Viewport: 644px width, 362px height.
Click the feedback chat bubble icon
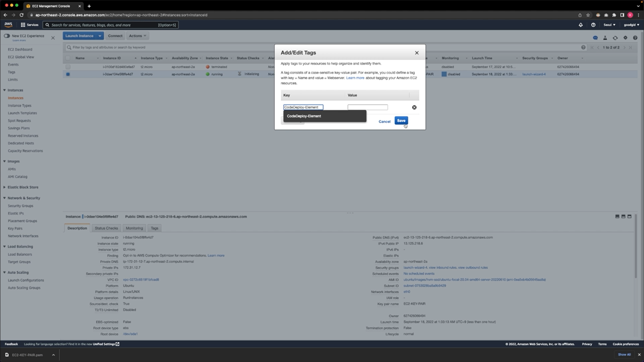click(595, 38)
